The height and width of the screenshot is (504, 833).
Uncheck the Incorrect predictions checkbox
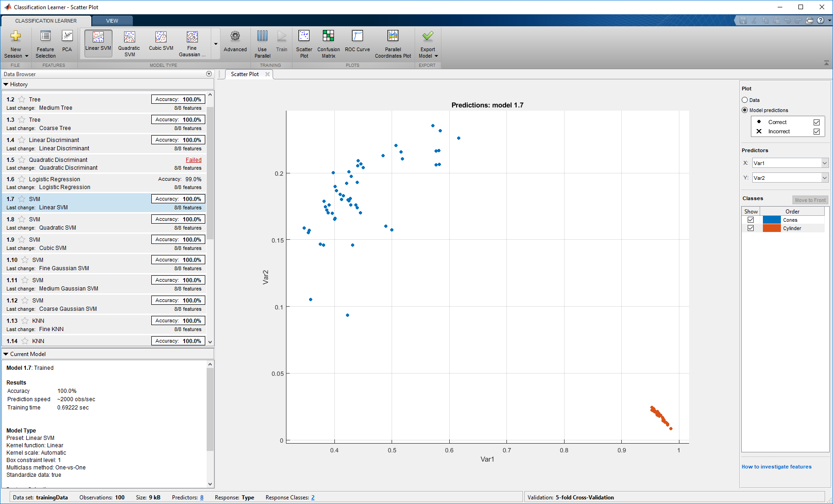pyautogui.click(x=816, y=131)
